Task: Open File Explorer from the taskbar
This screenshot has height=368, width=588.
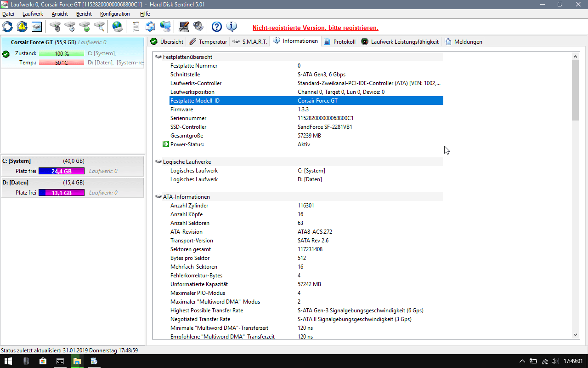Action: (77, 361)
